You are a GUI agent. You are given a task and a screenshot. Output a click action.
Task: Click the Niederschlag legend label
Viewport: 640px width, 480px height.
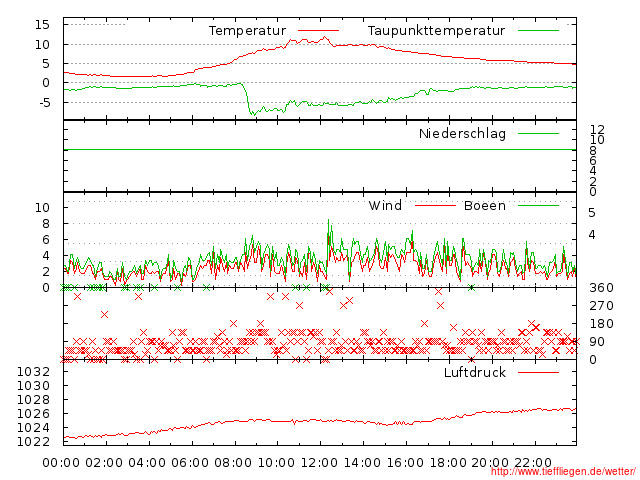click(462, 133)
